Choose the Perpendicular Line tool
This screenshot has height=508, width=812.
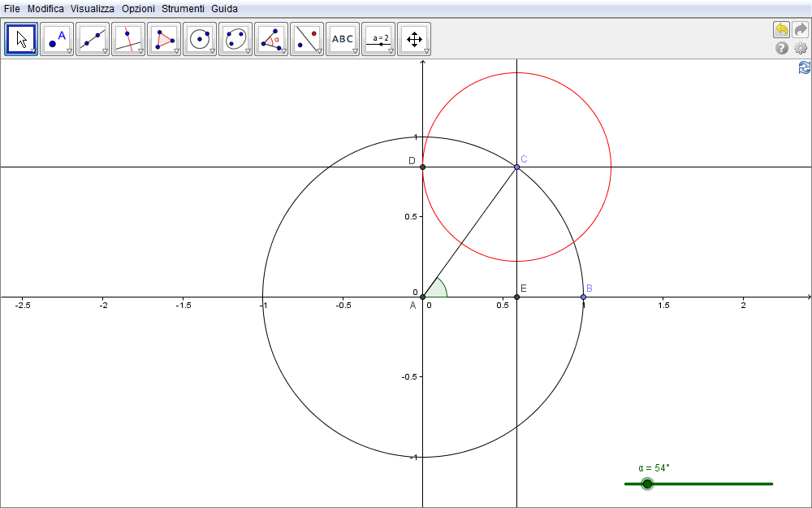click(x=128, y=38)
